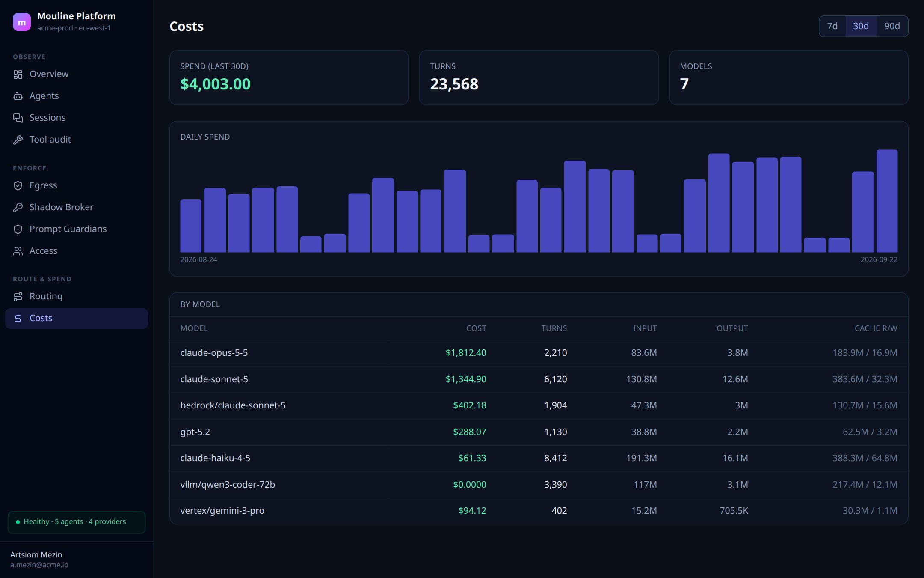924x578 pixels.
Task: Click the last bar dated 2026-09-22
Action: coord(887,201)
